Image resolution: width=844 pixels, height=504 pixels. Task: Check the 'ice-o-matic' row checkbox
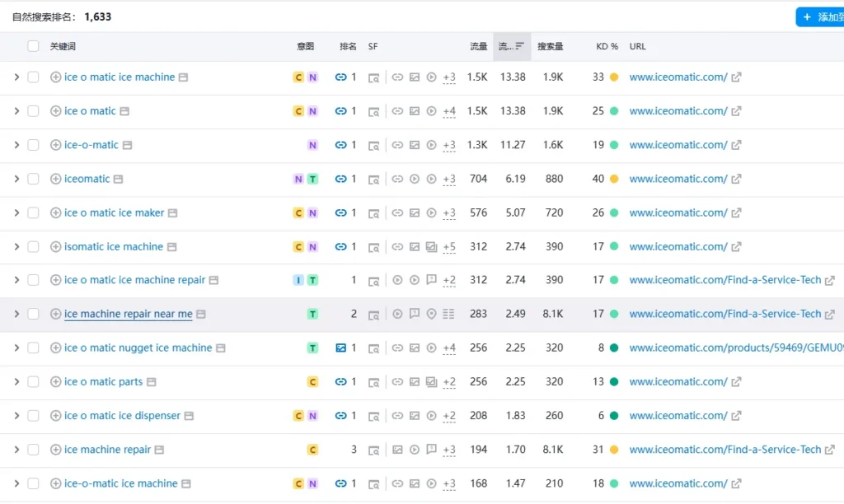coord(33,145)
